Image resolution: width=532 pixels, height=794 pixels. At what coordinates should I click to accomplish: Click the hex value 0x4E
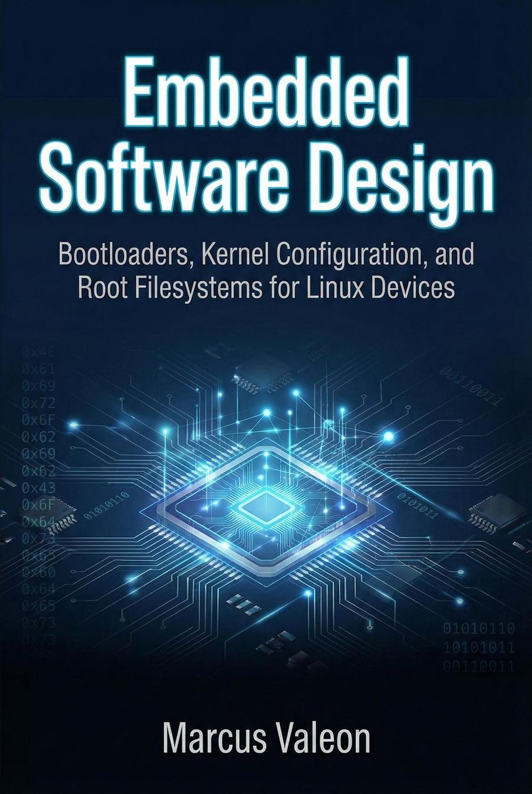tap(38, 352)
